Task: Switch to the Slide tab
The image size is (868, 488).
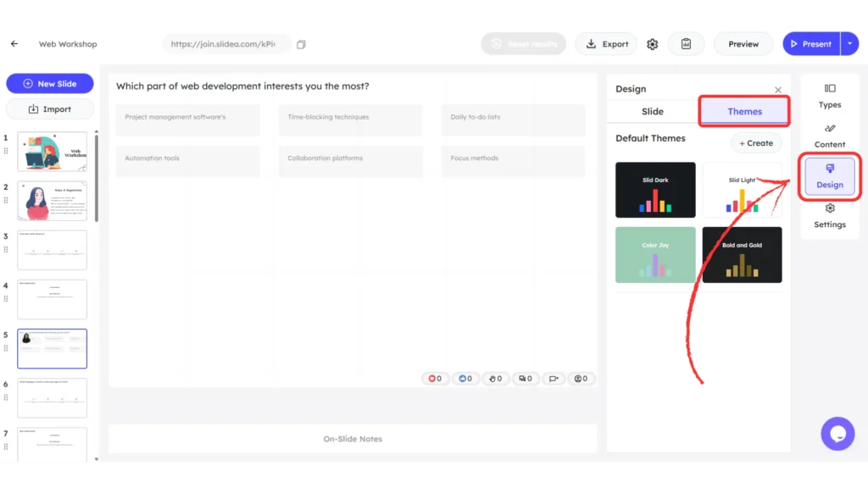Action: click(x=651, y=111)
